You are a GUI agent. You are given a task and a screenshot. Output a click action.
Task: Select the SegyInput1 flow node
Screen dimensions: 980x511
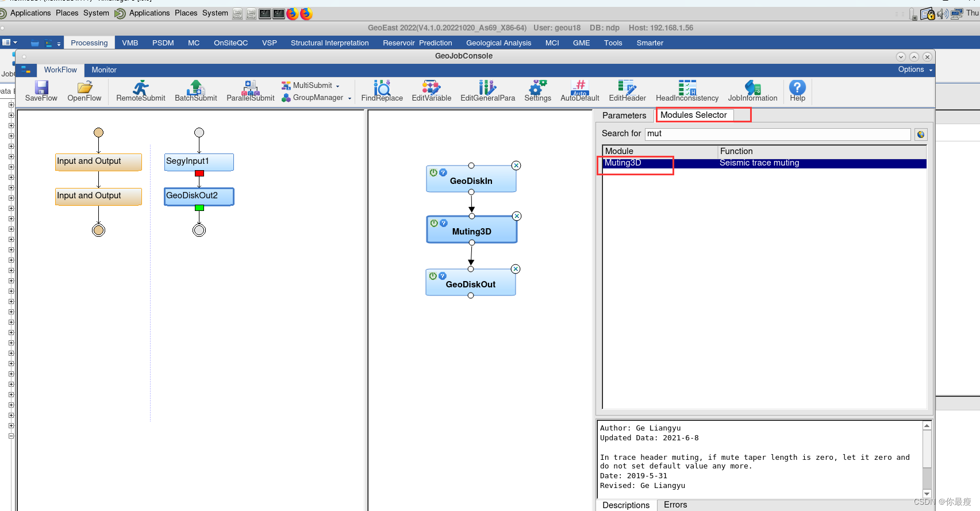(x=199, y=162)
